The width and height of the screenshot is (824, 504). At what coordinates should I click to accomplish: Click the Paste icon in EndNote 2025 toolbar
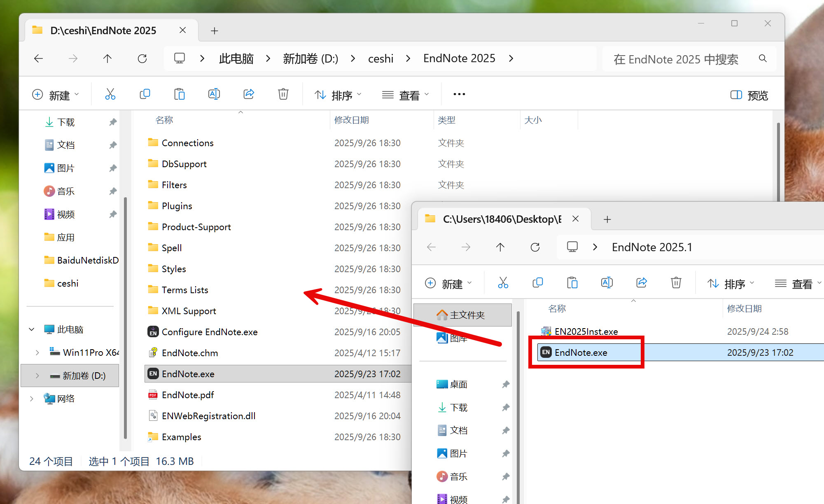coord(179,94)
